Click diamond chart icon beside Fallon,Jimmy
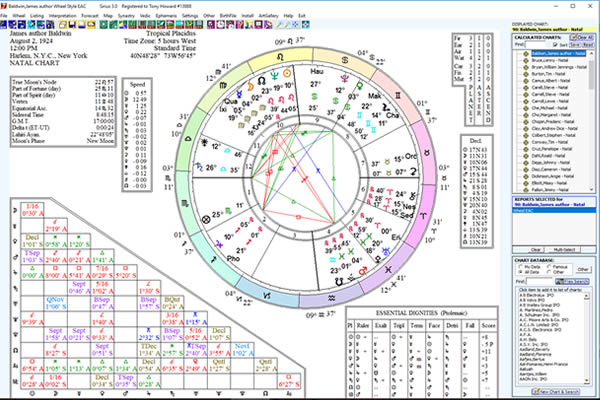The height and width of the screenshot is (400, 600). [x=526, y=190]
